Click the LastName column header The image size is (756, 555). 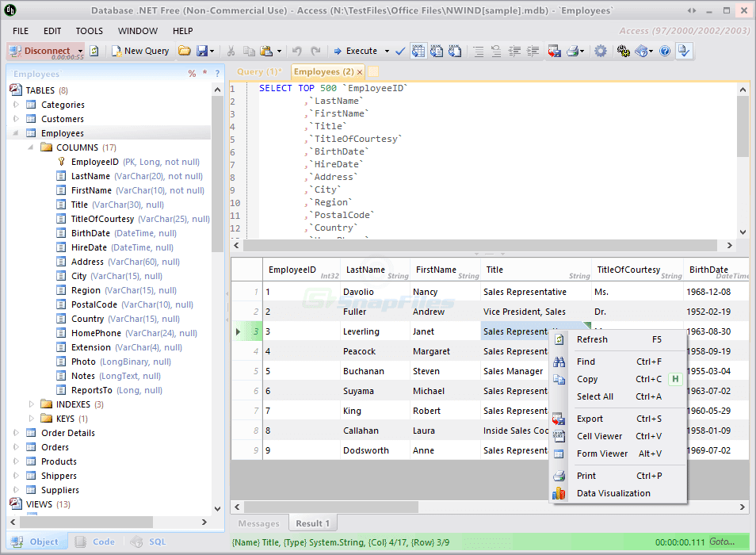tap(365, 270)
